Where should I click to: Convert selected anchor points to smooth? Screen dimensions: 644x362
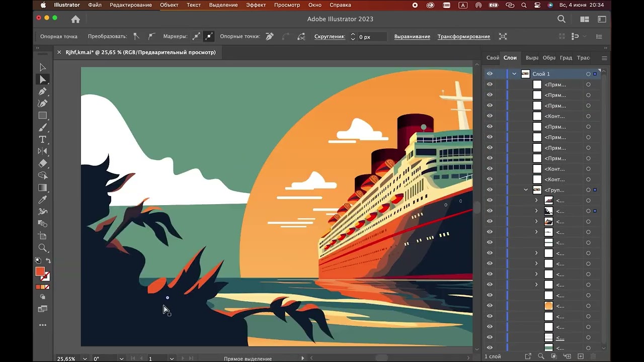tap(151, 36)
